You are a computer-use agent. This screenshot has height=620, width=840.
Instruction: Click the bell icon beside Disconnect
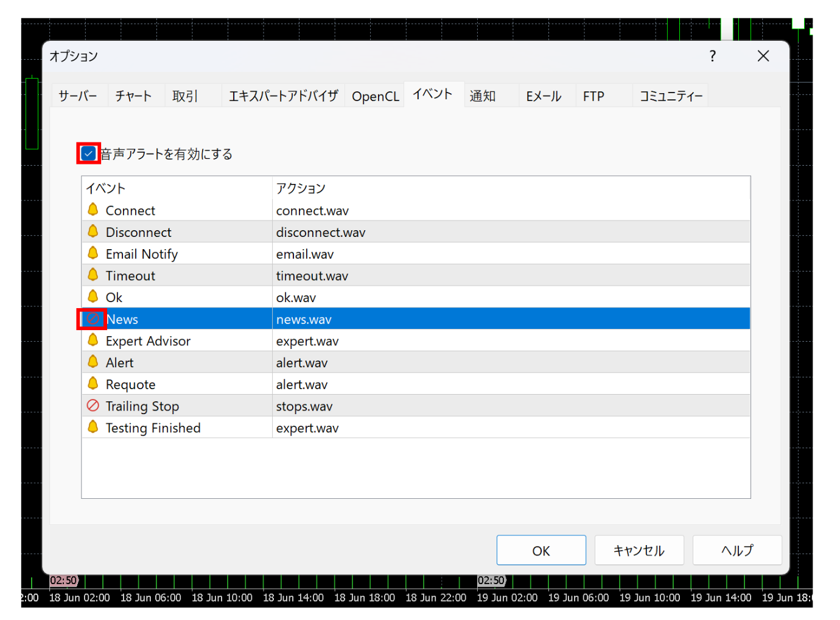93,231
